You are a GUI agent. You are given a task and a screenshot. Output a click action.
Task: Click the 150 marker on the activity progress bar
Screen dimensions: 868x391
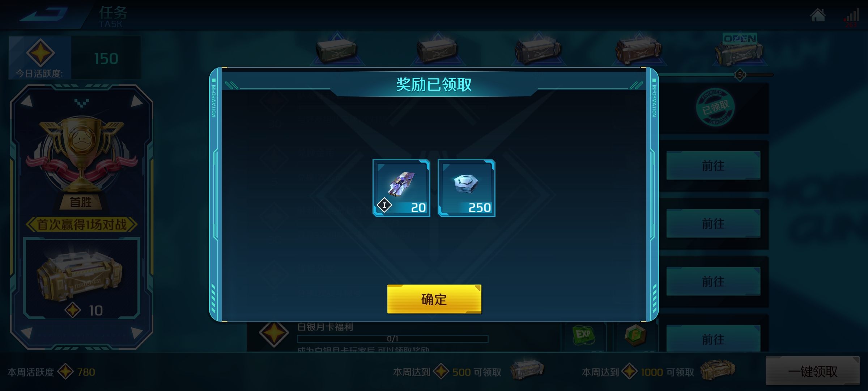(740, 75)
